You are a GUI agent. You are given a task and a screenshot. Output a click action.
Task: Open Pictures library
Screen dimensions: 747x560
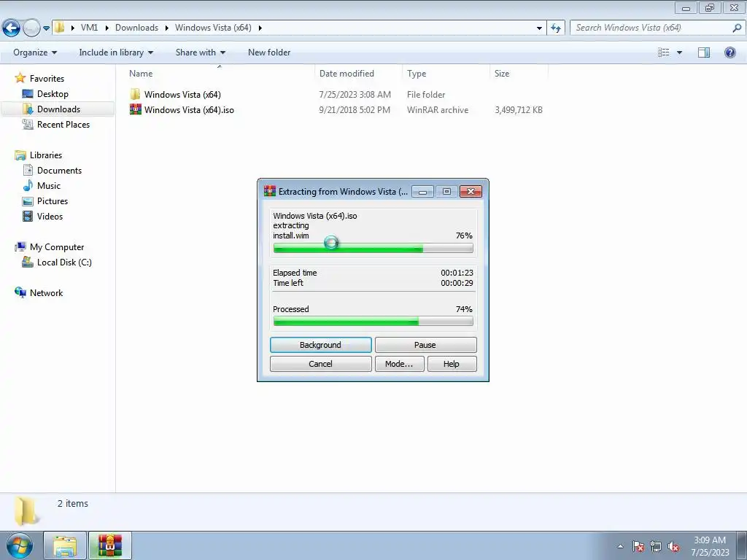53,201
